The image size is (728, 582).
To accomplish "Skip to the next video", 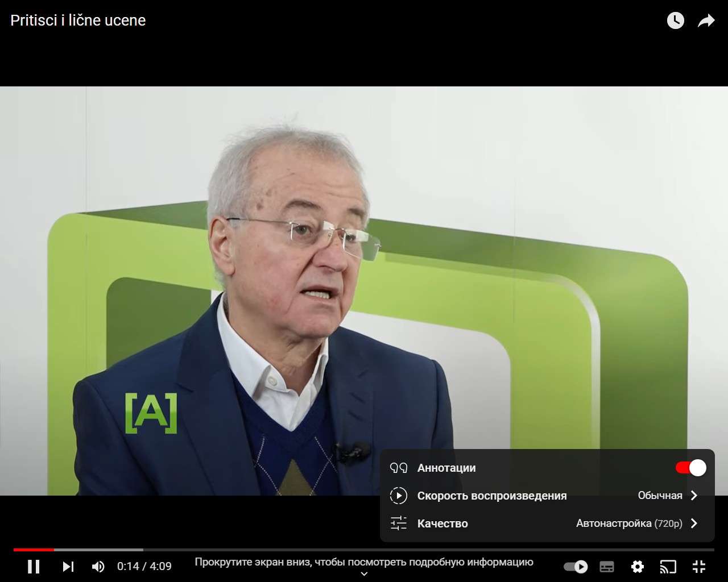I will 68,566.
